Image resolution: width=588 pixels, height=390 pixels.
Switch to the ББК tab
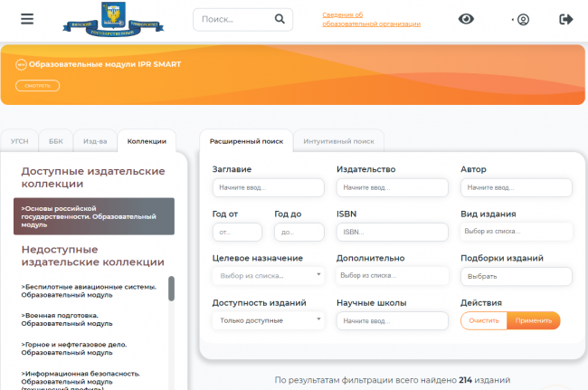[x=56, y=141]
